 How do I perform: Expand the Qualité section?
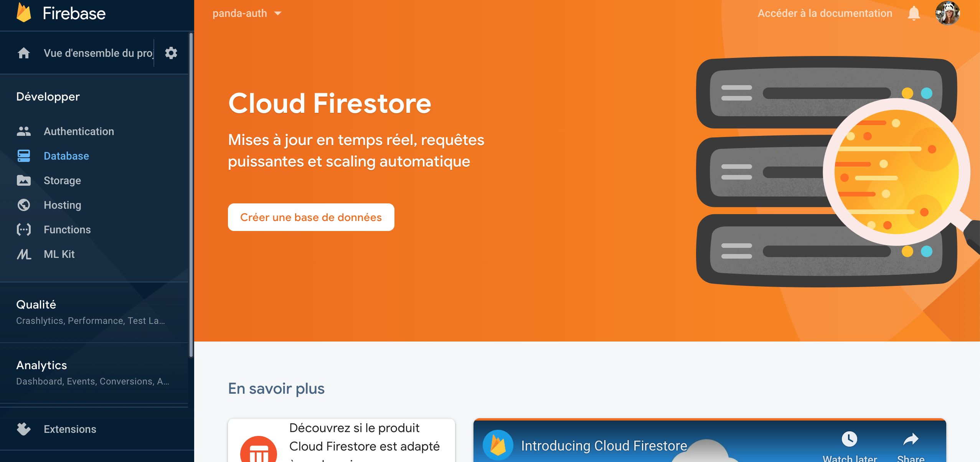click(x=36, y=304)
